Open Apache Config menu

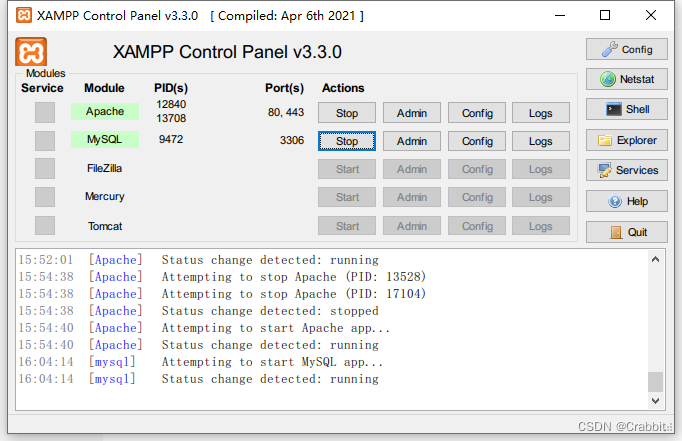[477, 113]
